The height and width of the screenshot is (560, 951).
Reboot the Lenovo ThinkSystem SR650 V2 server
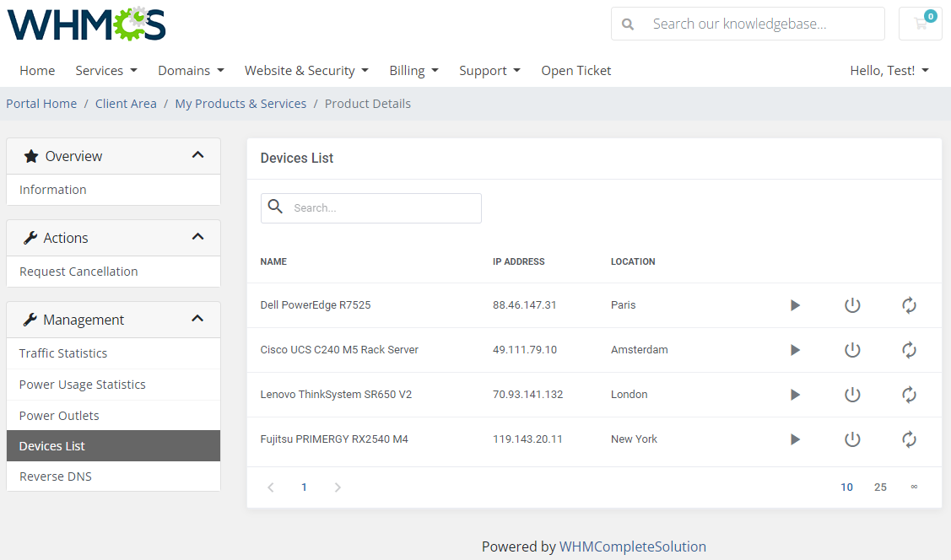click(x=909, y=394)
